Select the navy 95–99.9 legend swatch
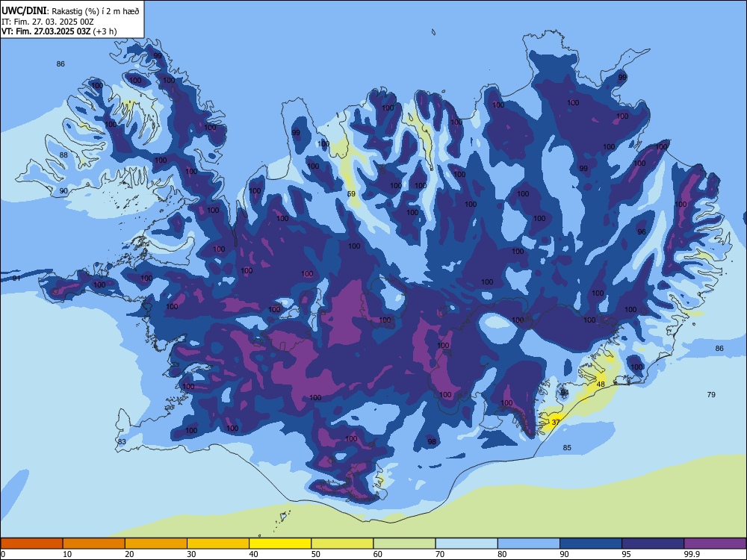The image size is (747, 560). click(x=653, y=544)
